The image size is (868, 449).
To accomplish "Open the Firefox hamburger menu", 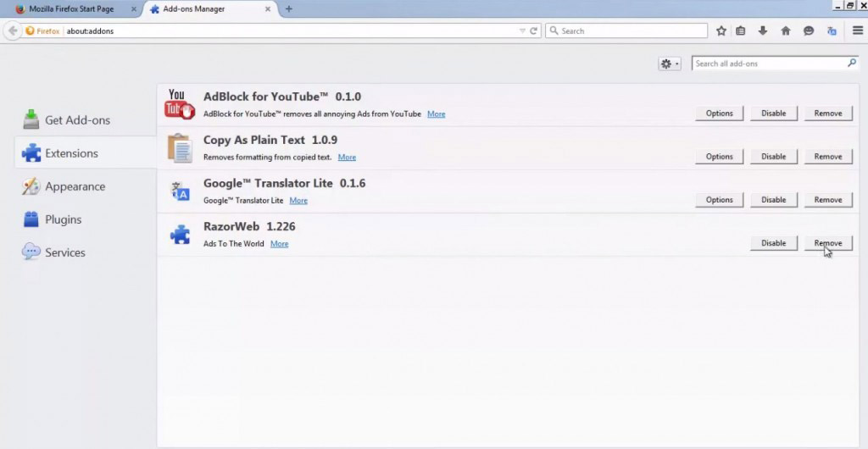I will click(x=857, y=30).
